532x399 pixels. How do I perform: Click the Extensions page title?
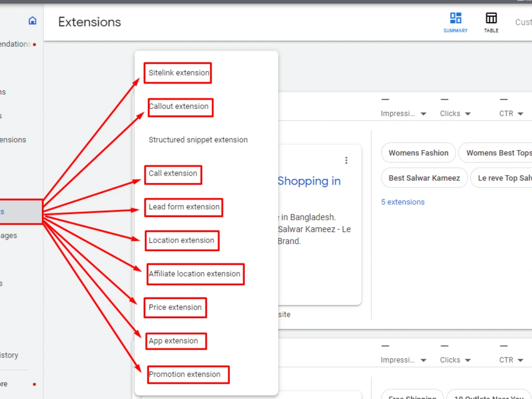coord(89,22)
